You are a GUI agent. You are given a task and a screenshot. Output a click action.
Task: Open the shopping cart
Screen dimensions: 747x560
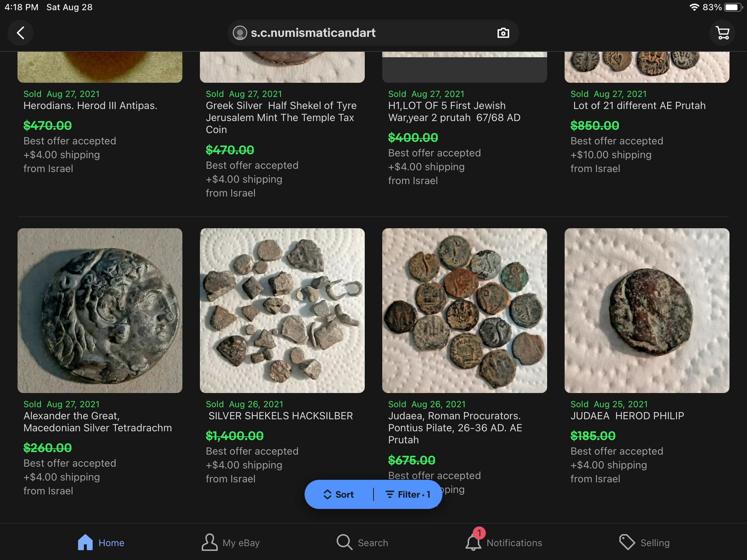(x=722, y=33)
